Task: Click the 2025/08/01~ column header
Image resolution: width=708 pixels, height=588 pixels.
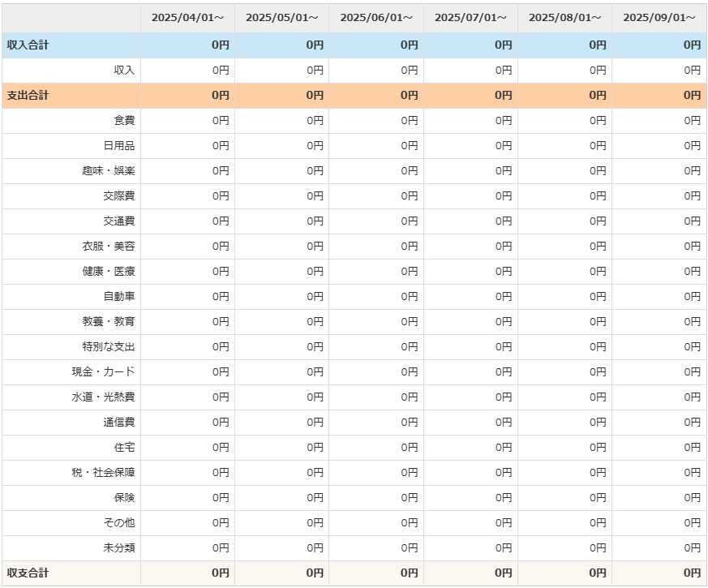Action: 565,18
